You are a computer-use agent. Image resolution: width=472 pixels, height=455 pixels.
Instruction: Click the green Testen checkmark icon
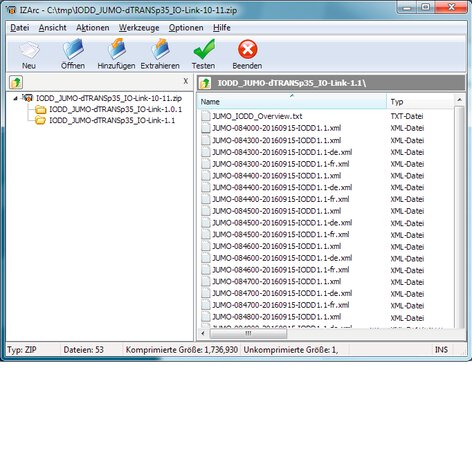[x=204, y=49]
